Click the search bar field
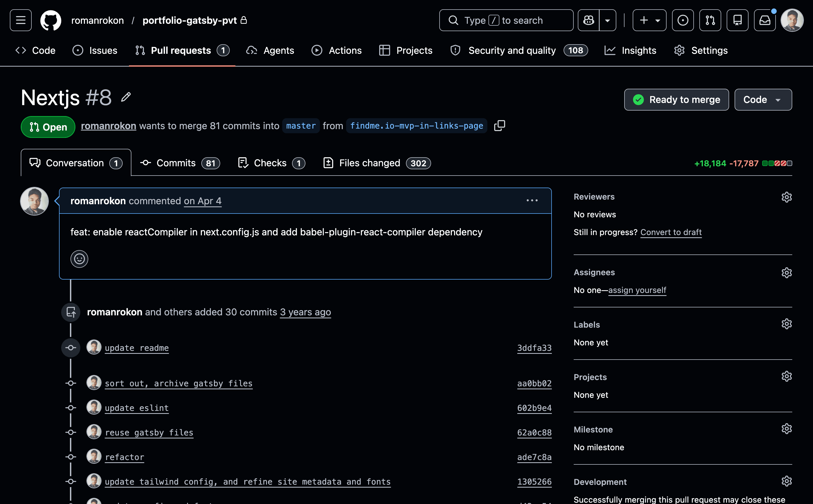 coord(506,20)
